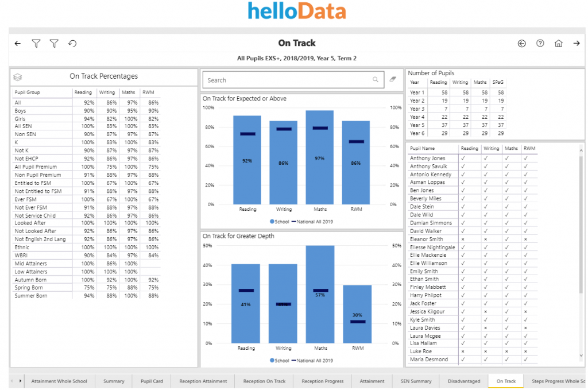Click the reset/undo icon near the filters
Image resolution: width=588 pixels, height=390 pixels.
tap(71, 43)
